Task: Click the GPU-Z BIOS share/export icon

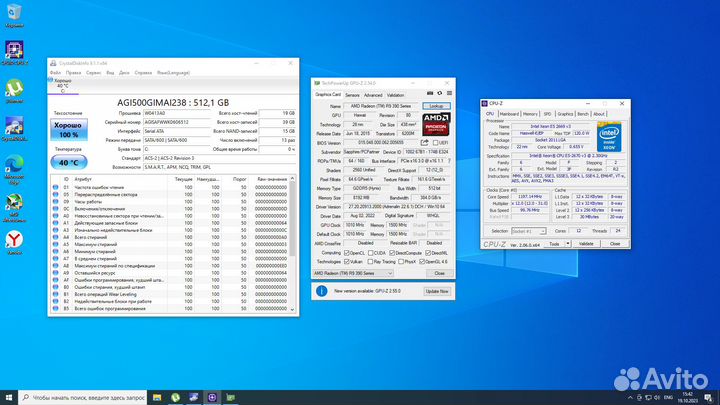Action: [425, 143]
